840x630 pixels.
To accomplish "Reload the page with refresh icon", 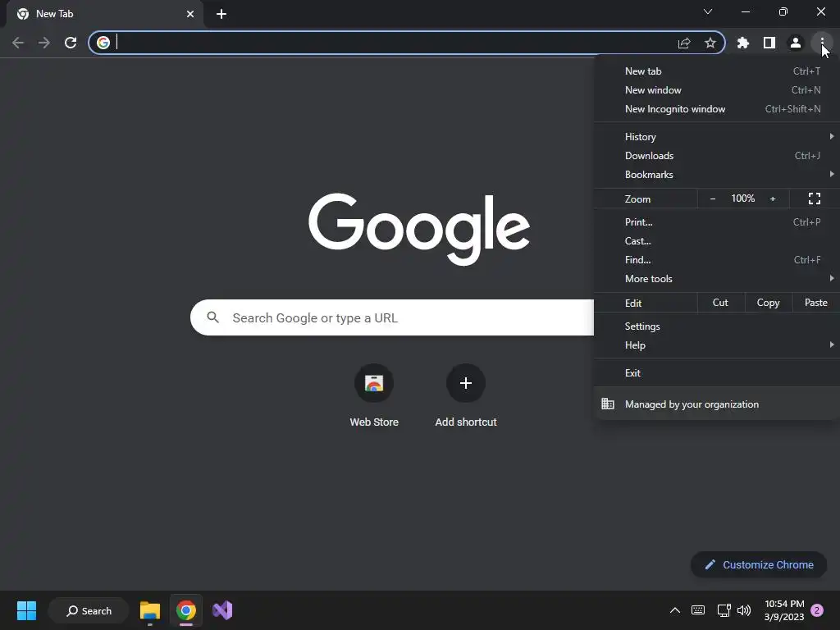I will pyautogui.click(x=71, y=43).
